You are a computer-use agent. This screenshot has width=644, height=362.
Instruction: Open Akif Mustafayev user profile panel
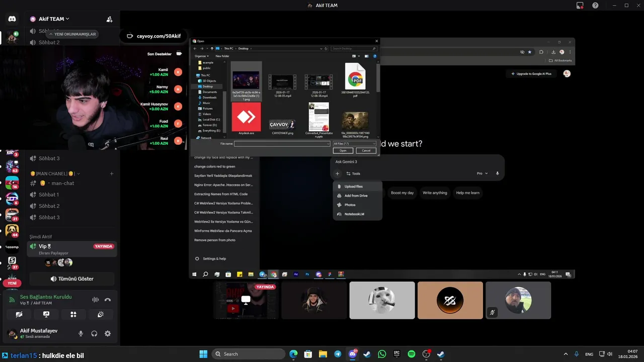[x=38, y=333]
